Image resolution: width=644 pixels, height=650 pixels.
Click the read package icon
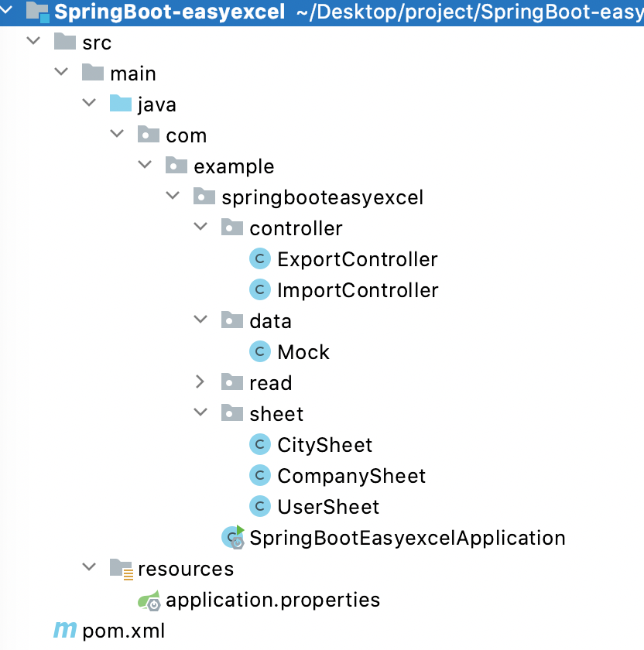click(231, 382)
